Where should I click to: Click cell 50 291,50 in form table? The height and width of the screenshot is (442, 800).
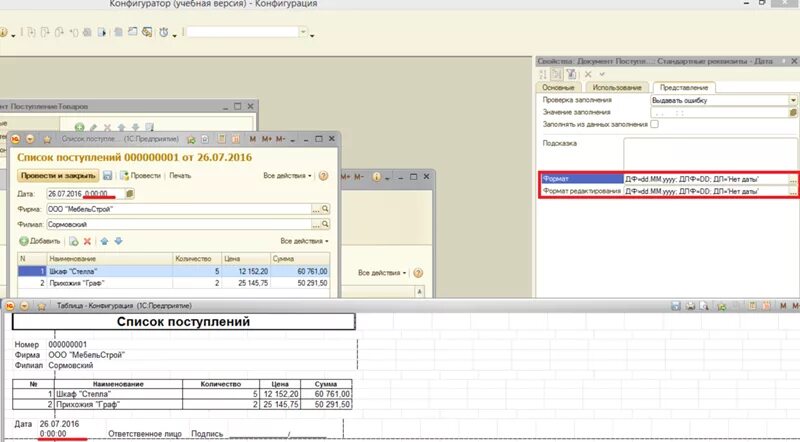coord(300,283)
